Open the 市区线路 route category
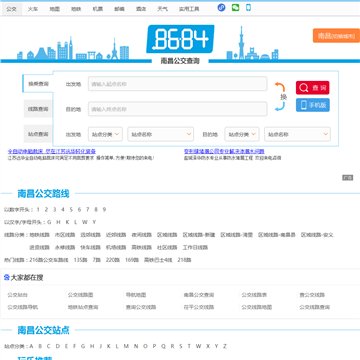The image size is (360, 360). tap(65, 235)
